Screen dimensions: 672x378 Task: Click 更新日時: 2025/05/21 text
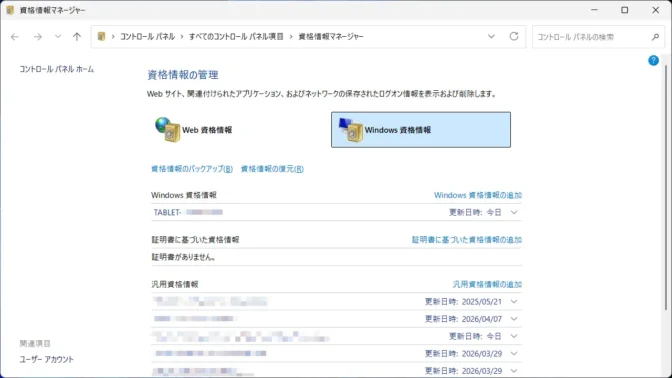tap(463, 302)
